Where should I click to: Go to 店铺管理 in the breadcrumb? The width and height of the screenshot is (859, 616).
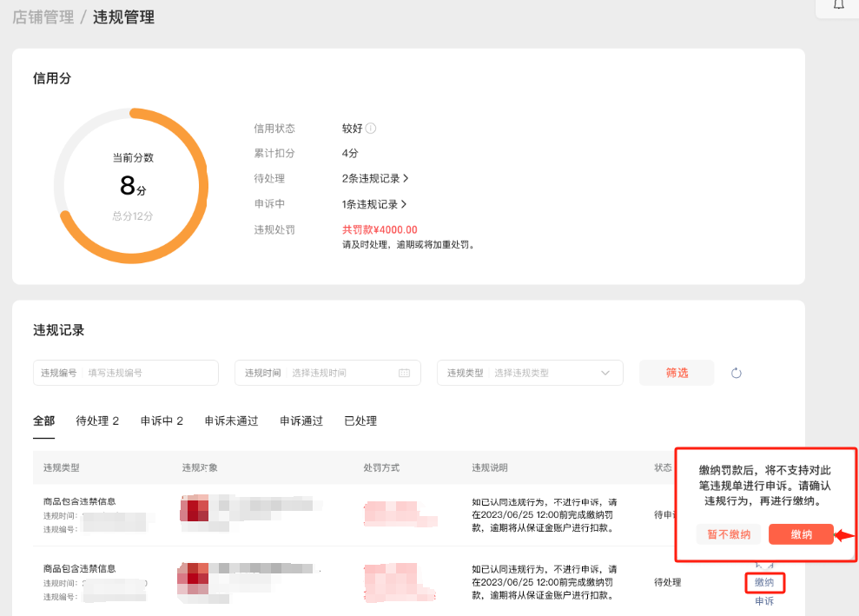pyautogui.click(x=43, y=17)
